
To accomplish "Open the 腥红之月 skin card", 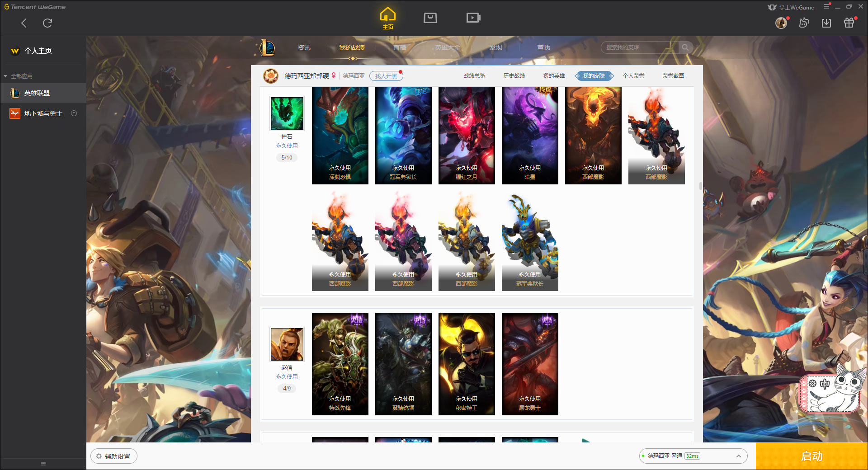I will (x=467, y=135).
